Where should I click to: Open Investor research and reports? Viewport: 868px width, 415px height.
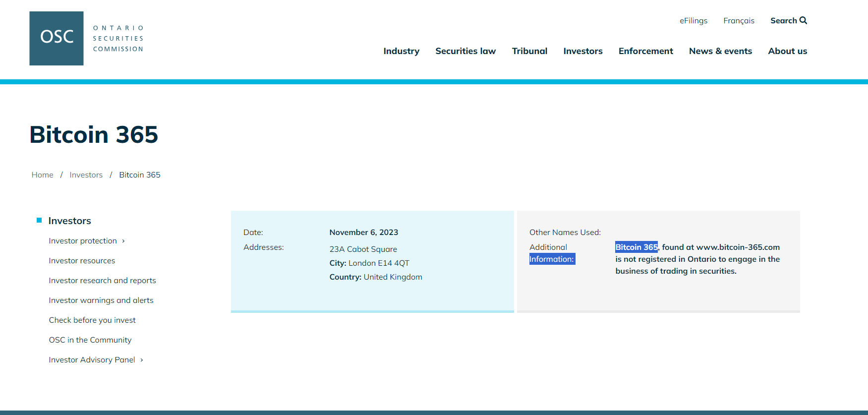tap(102, 281)
